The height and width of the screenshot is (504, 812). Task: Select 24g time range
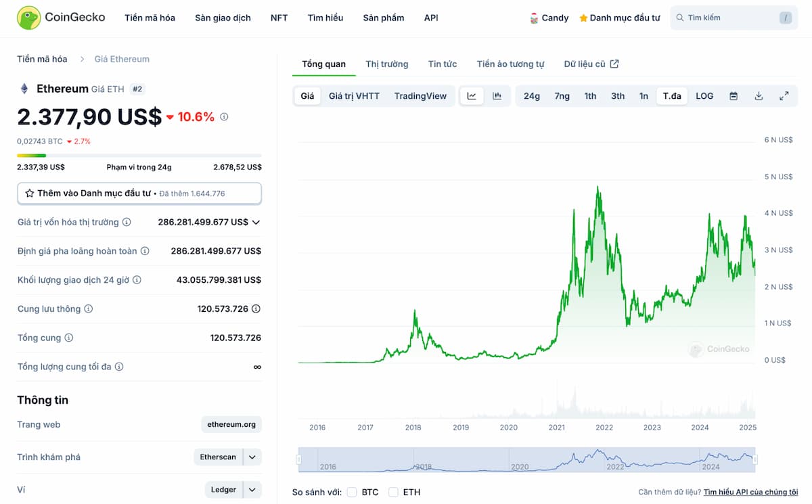[x=532, y=96]
